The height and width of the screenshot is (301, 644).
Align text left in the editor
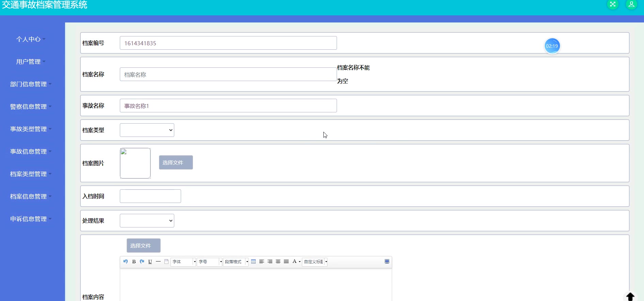coord(262,262)
